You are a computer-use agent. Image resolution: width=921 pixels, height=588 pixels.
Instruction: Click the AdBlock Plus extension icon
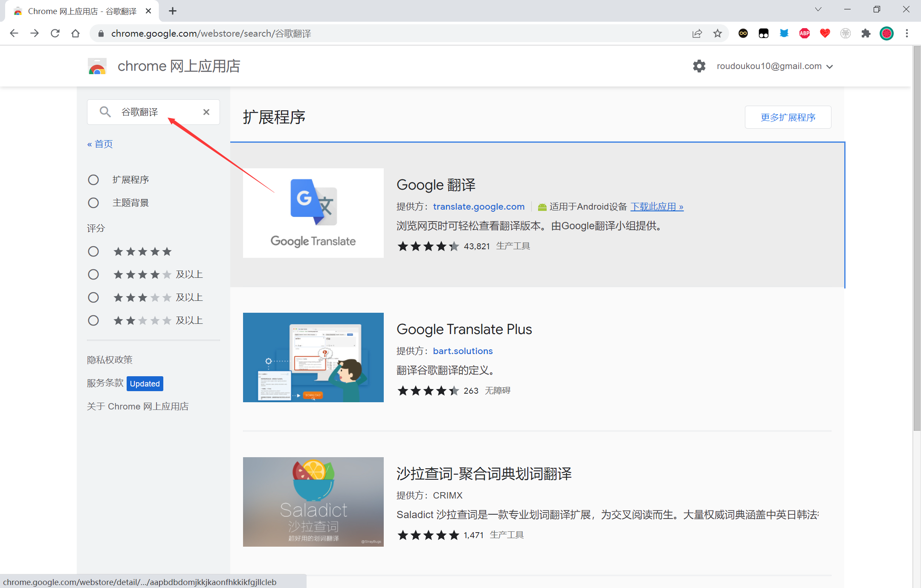click(805, 33)
